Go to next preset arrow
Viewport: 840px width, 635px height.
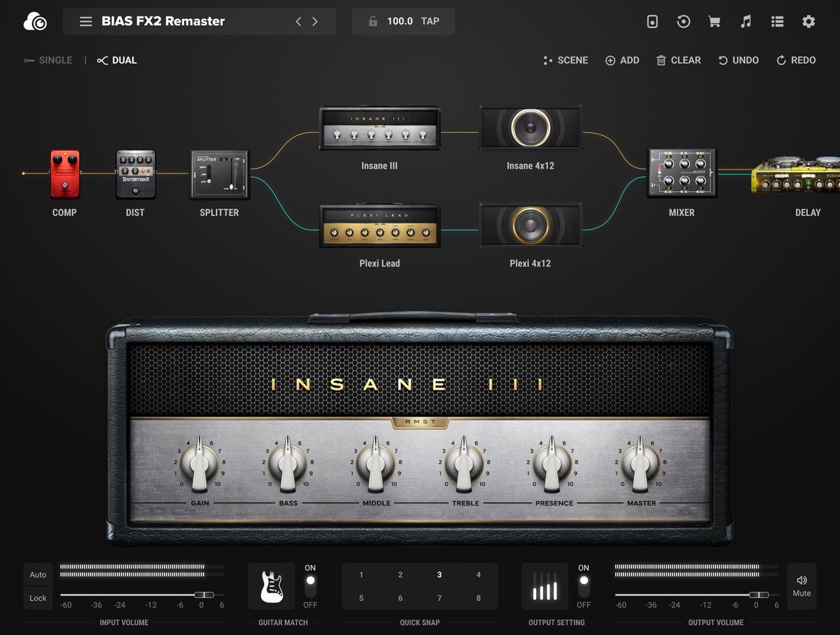pyautogui.click(x=315, y=22)
